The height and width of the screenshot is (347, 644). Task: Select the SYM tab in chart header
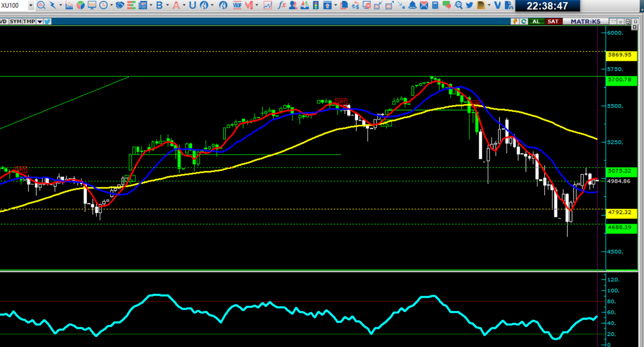click(14, 21)
